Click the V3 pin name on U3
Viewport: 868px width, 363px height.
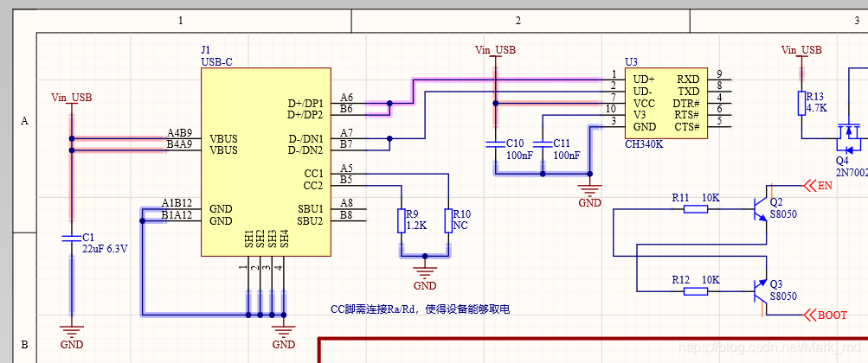[x=640, y=115]
